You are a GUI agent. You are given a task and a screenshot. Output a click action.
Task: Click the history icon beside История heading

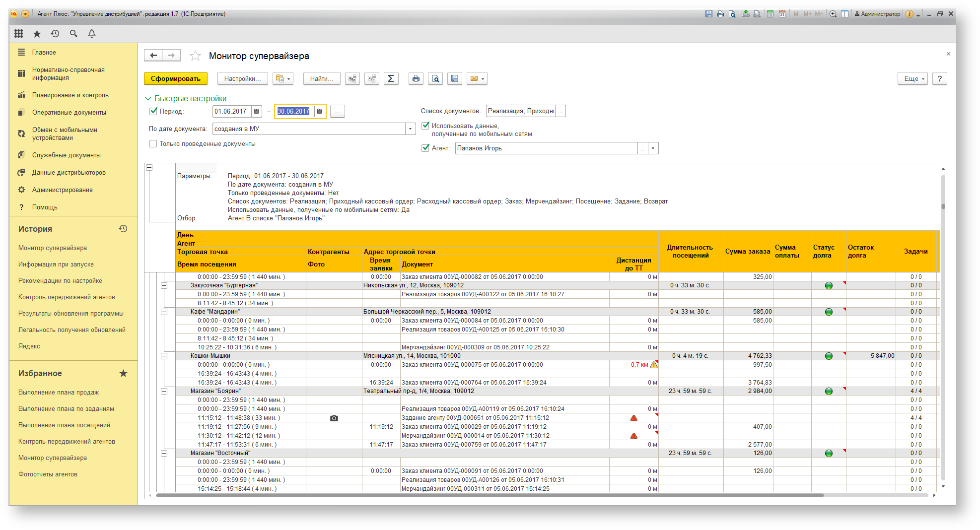(123, 229)
